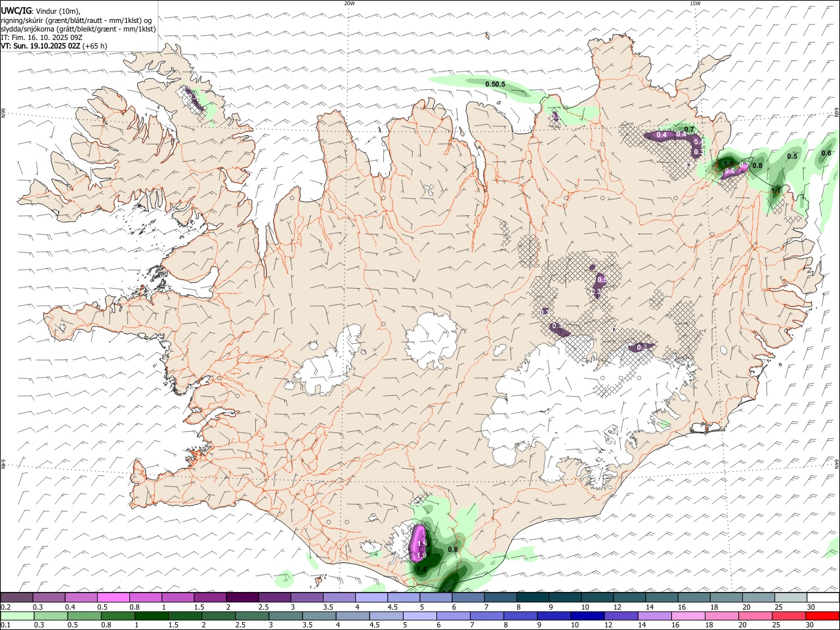Screen dimensions: 840x630
Task: Click the '30' label in the upper legend row
Action: pos(811,607)
